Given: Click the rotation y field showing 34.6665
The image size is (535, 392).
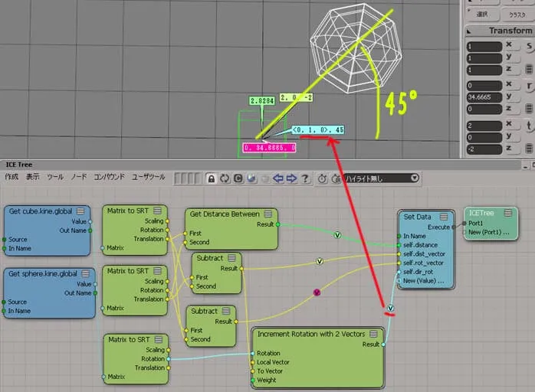Looking at the screenshot, I should coord(484,97).
